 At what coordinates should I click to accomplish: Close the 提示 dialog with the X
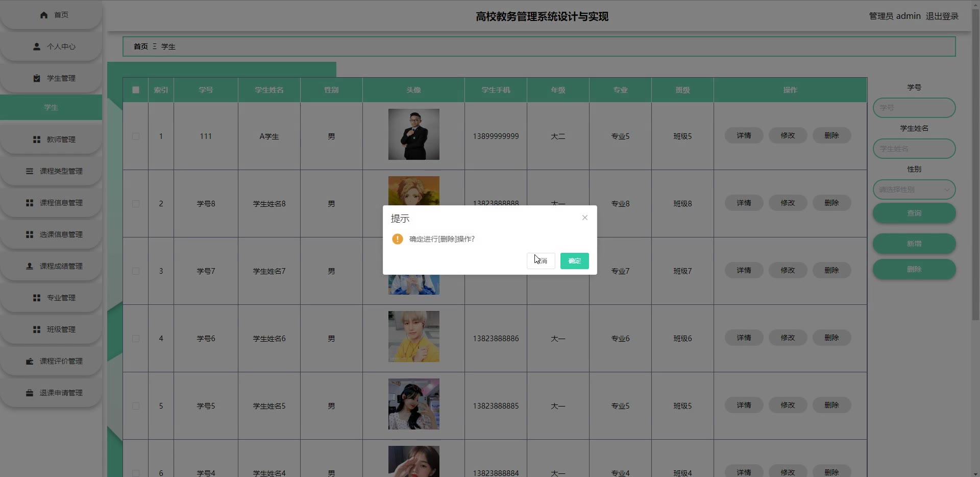pos(585,218)
